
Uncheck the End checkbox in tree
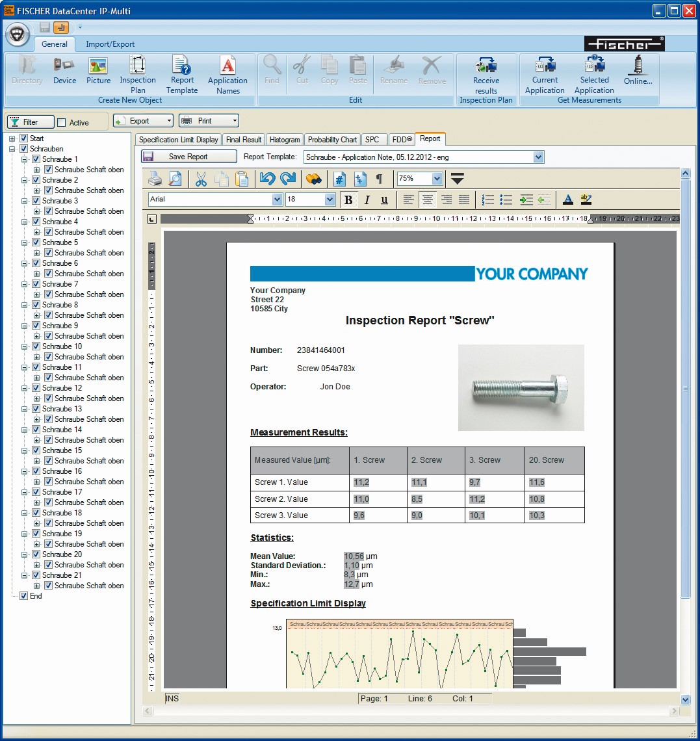(24, 596)
